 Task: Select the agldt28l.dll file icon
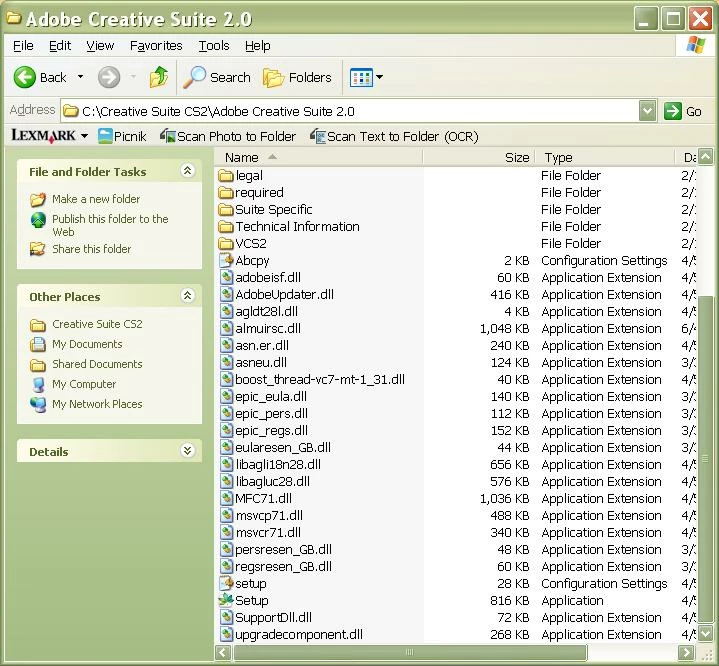tap(226, 311)
